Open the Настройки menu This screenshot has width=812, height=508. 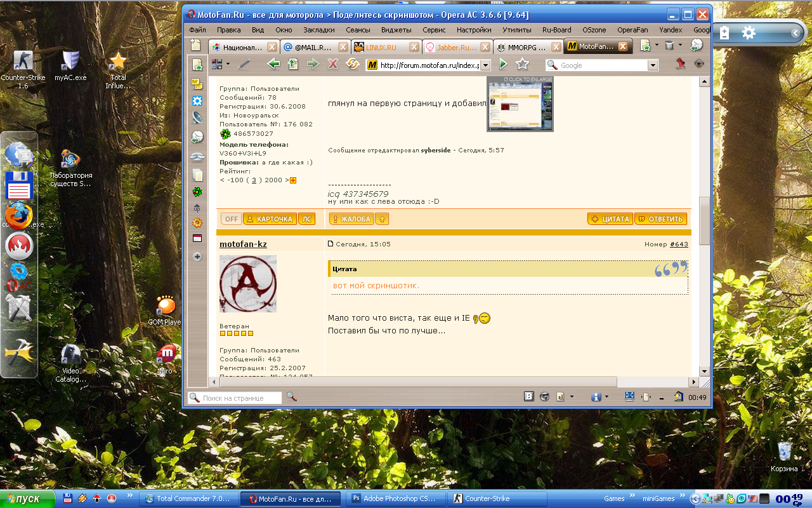474,30
